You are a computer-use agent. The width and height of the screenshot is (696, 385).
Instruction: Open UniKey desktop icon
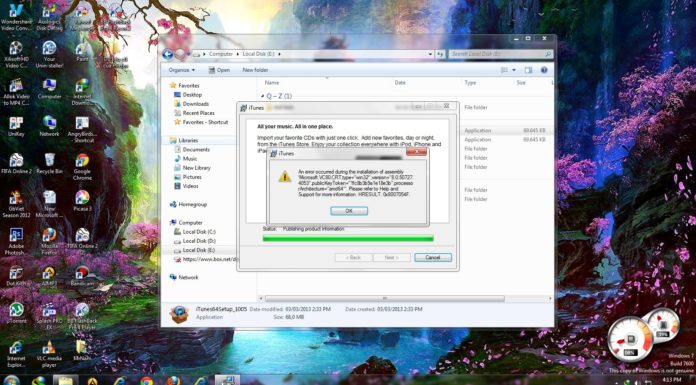16,127
